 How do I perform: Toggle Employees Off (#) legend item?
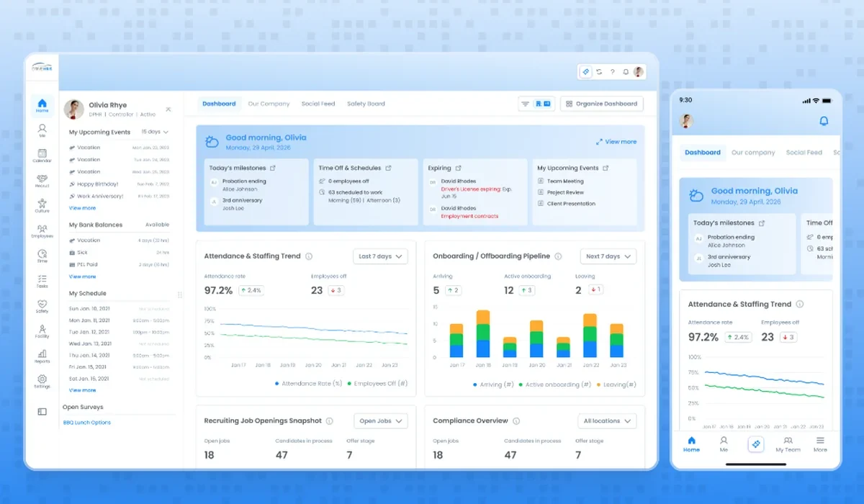pos(377,384)
